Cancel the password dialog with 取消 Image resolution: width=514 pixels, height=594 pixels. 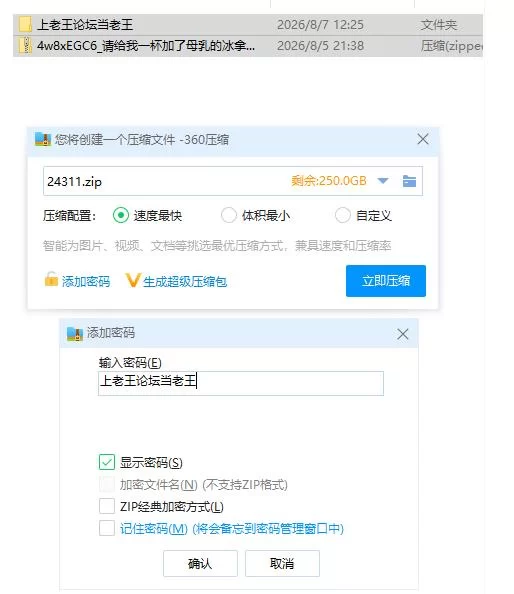click(282, 563)
